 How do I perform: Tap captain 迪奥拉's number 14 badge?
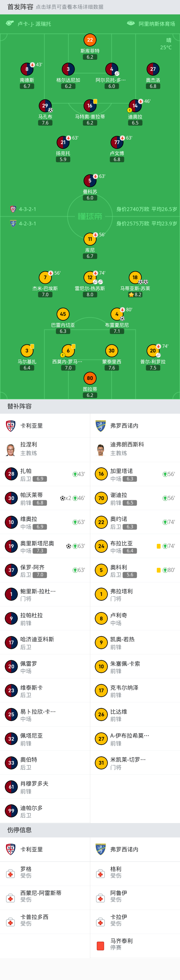pos(135,106)
